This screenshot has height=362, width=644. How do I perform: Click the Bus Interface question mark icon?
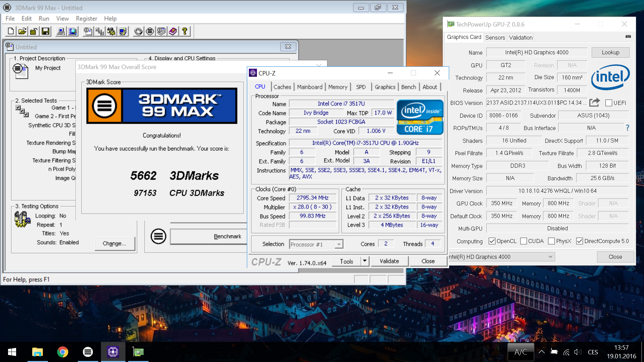click(627, 128)
